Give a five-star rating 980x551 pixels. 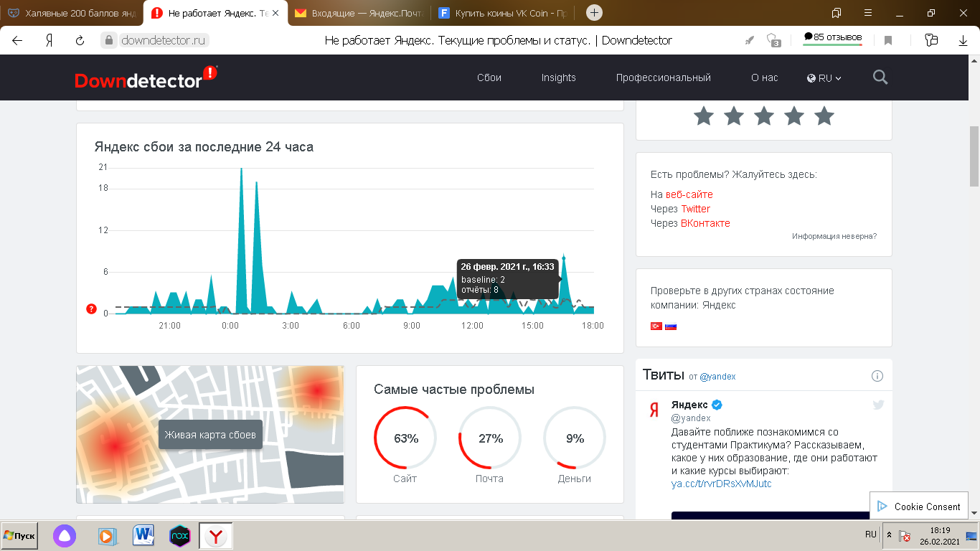[824, 116]
